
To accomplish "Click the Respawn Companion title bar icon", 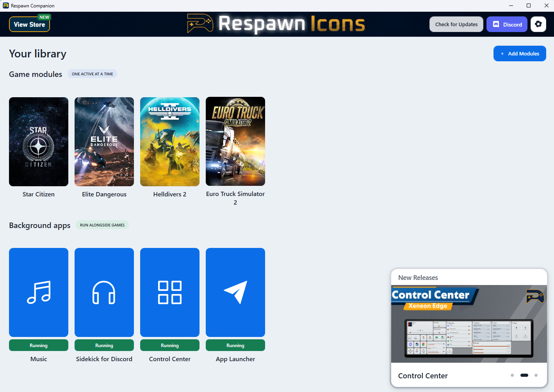I will 6,5.
